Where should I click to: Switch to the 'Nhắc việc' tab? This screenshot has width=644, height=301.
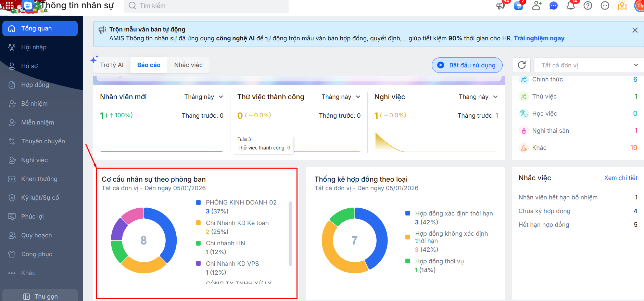(188, 65)
